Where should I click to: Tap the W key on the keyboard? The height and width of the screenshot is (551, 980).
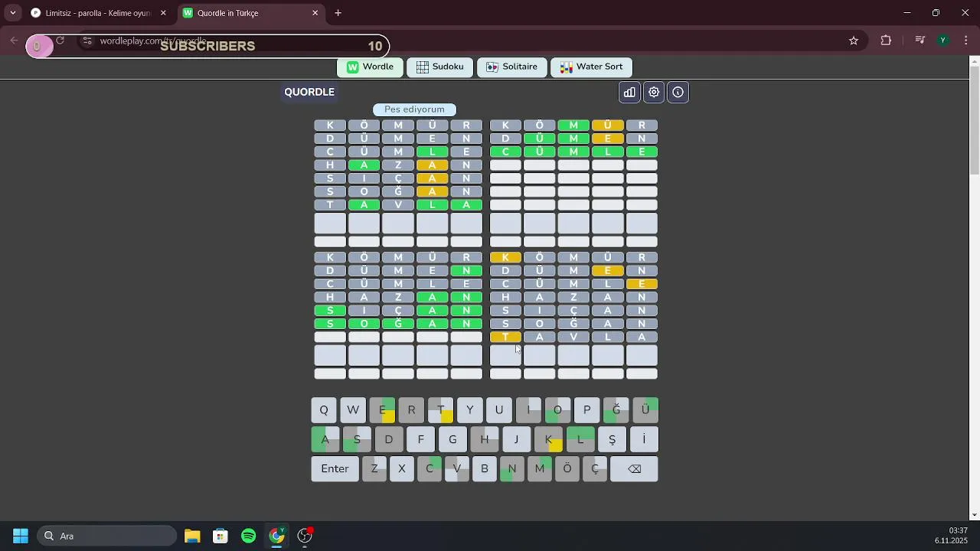click(x=353, y=410)
